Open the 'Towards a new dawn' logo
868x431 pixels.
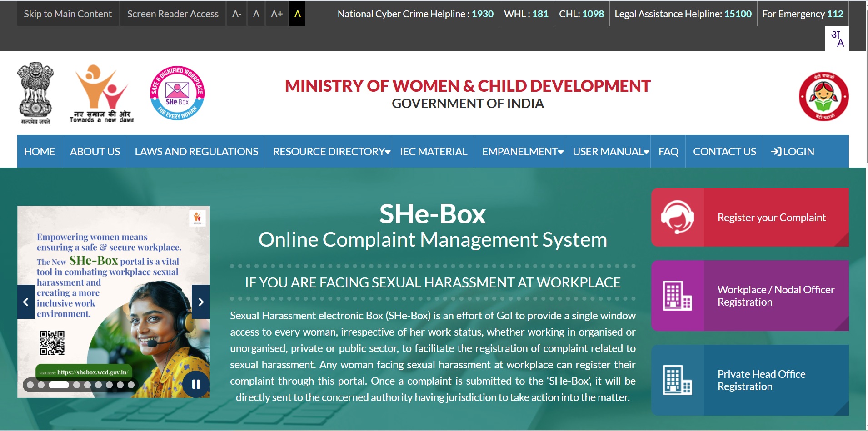point(102,94)
